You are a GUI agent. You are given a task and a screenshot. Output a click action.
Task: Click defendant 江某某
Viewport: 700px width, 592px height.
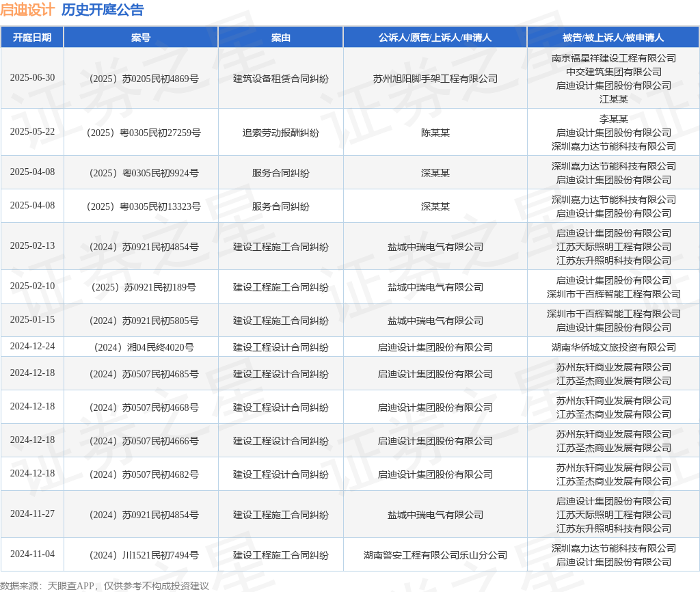[x=613, y=99]
